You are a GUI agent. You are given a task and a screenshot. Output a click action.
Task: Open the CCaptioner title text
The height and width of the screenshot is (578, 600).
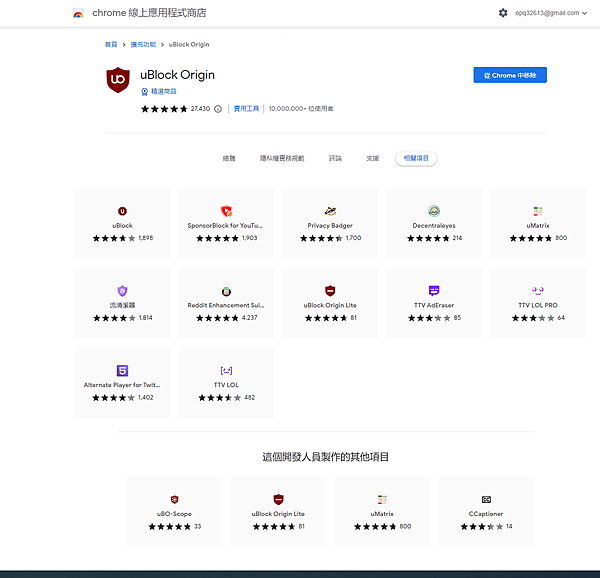point(486,514)
